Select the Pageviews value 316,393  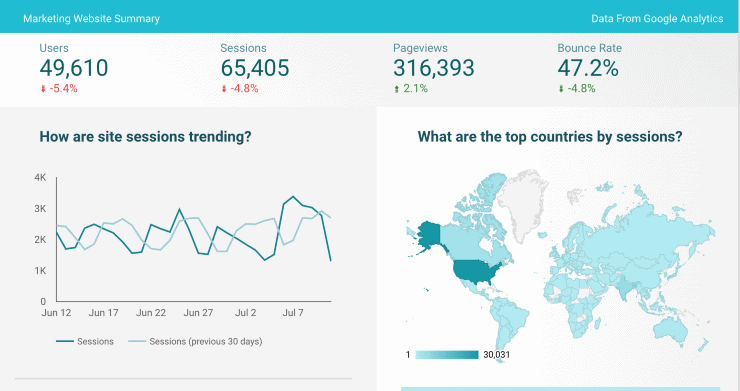click(434, 68)
